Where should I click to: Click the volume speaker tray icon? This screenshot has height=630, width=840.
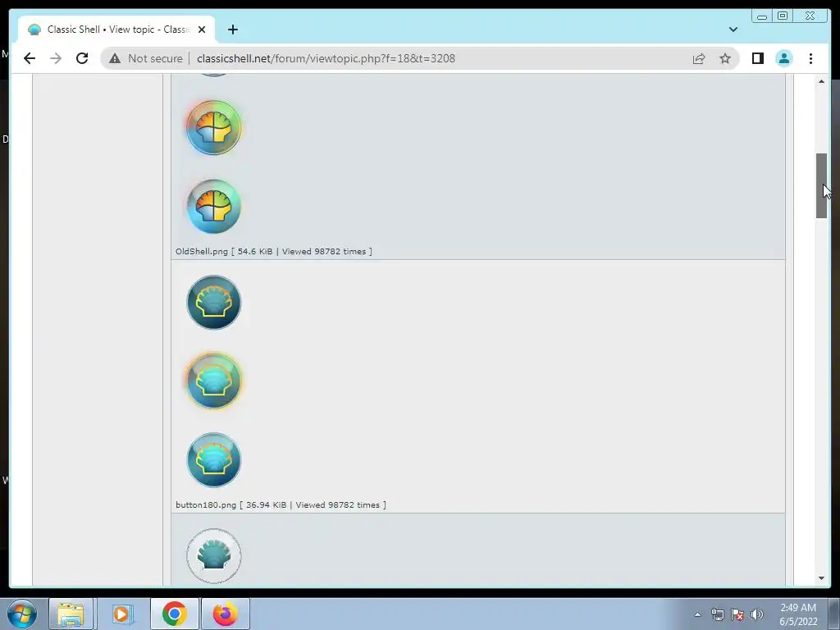click(757, 614)
